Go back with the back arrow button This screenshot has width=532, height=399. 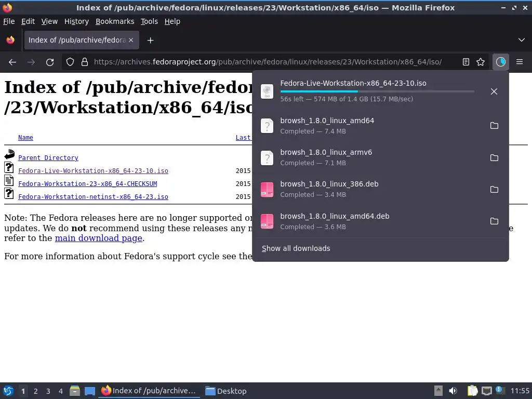pos(12,62)
